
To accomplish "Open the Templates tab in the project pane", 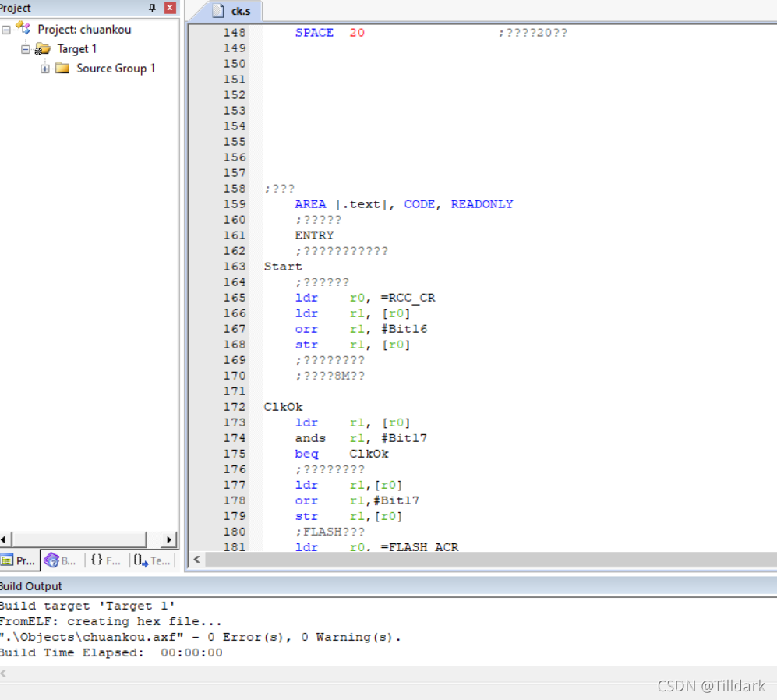I will [x=151, y=560].
